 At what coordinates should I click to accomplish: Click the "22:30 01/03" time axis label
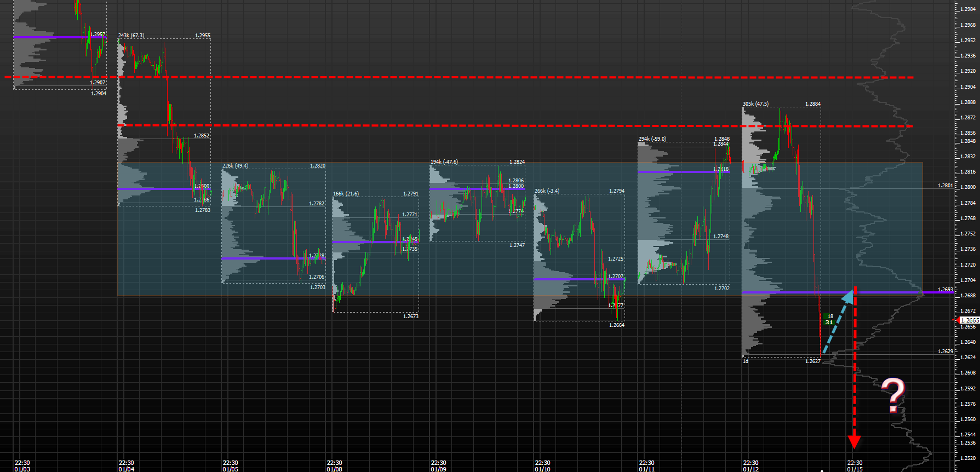22,466
